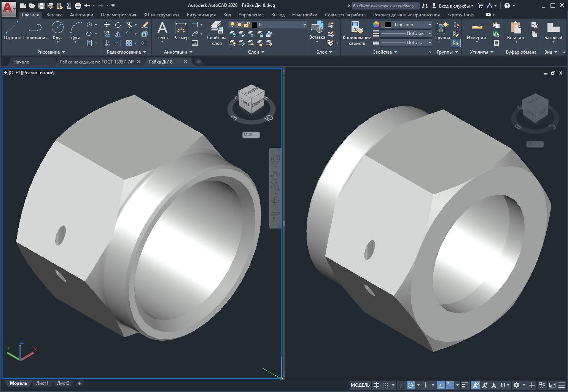Toggle polar tracking in status bar

click(411, 385)
